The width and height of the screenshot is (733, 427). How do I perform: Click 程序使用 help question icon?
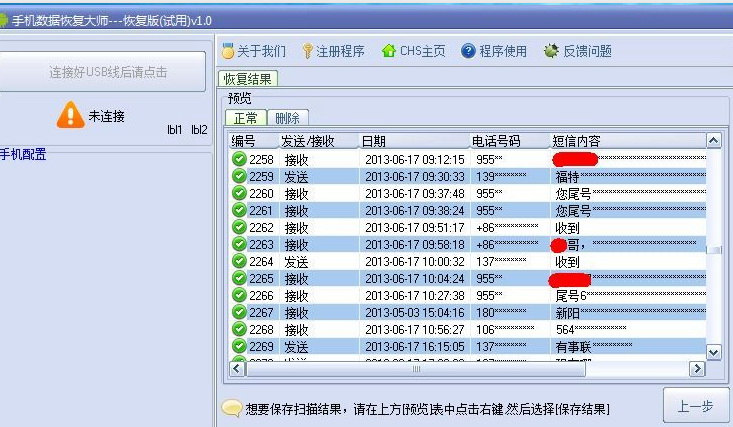tap(468, 51)
